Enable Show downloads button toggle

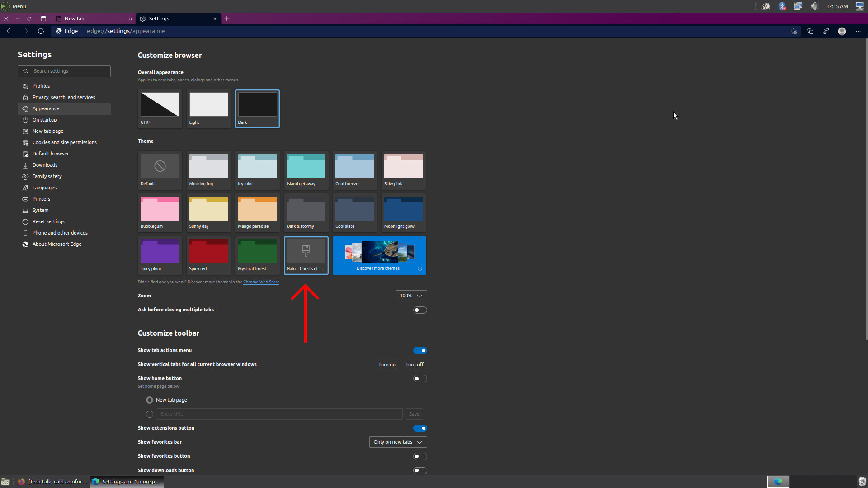420,470
